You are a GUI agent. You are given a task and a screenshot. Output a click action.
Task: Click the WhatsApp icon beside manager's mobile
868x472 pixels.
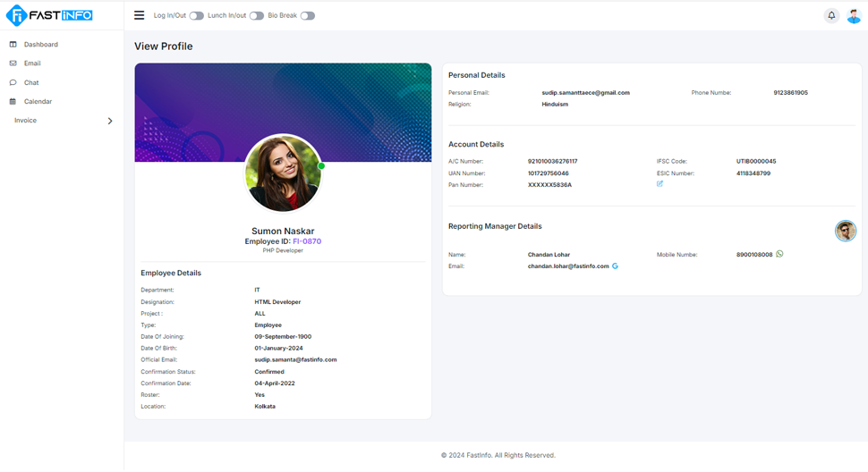[779, 254]
